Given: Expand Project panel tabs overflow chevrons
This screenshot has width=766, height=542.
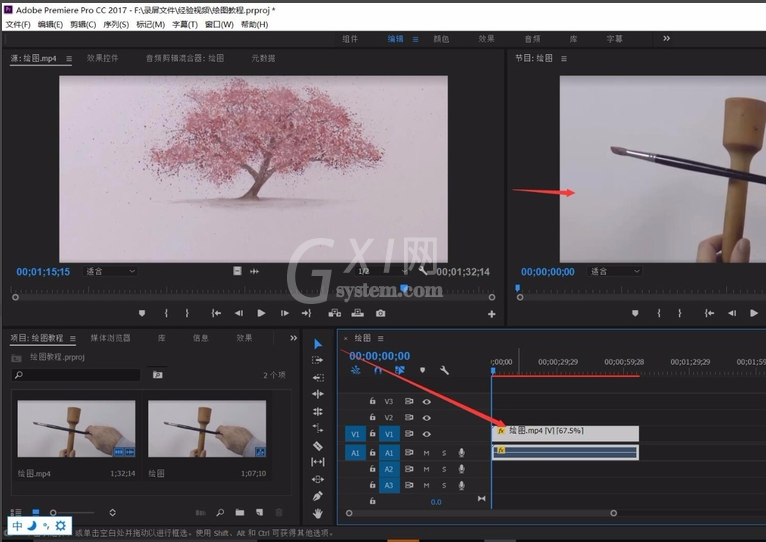Looking at the screenshot, I should [293, 338].
